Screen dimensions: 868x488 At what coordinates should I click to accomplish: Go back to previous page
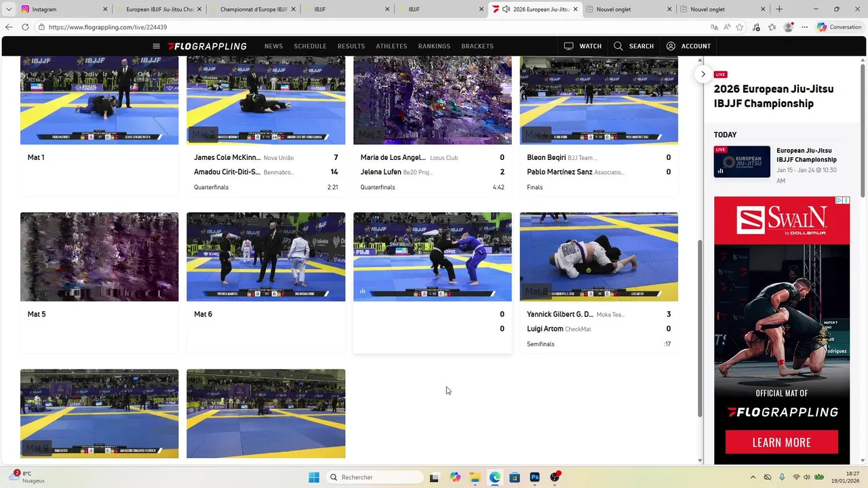click(8, 27)
